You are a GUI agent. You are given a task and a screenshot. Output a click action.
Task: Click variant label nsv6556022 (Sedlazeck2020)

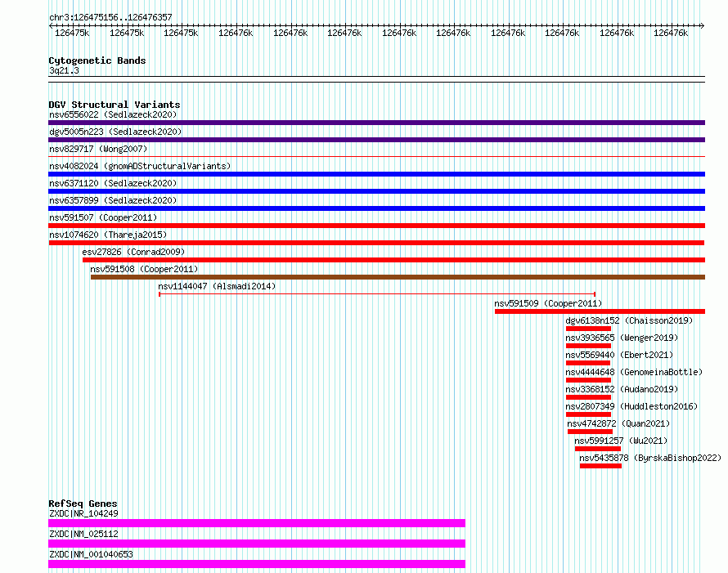[113, 114]
